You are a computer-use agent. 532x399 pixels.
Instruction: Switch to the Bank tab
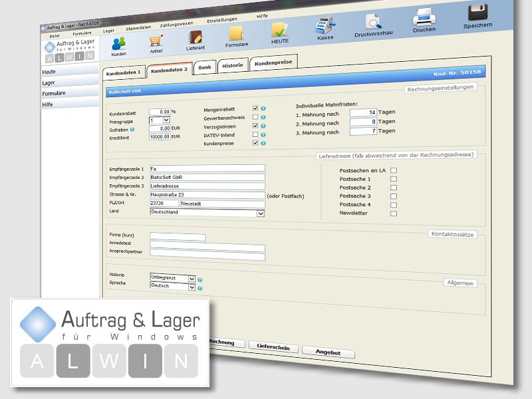click(205, 67)
